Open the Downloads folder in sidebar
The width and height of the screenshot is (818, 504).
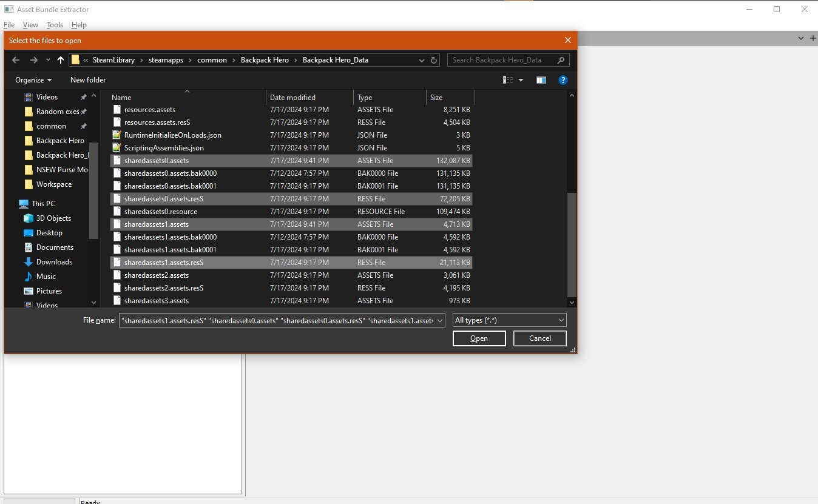pyautogui.click(x=54, y=262)
